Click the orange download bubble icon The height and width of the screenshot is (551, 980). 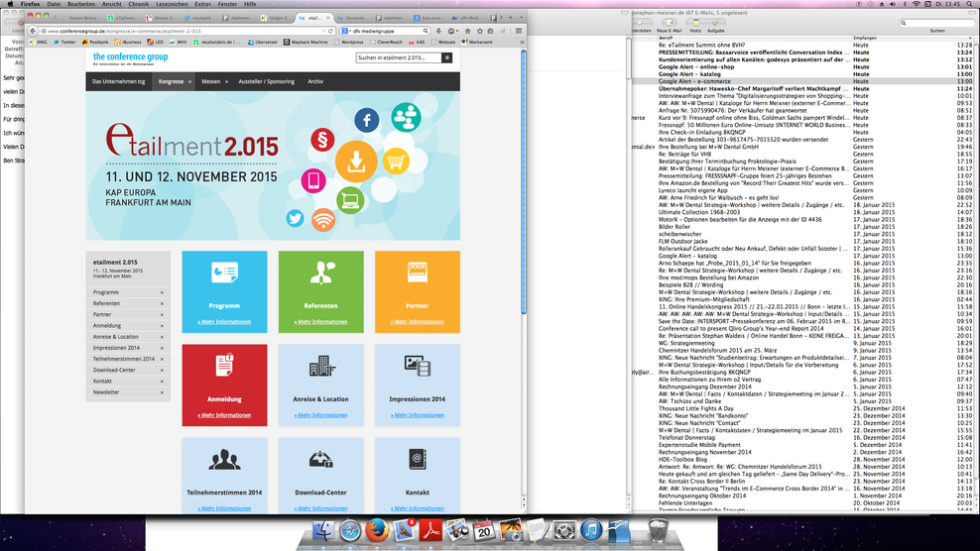tap(356, 162)
